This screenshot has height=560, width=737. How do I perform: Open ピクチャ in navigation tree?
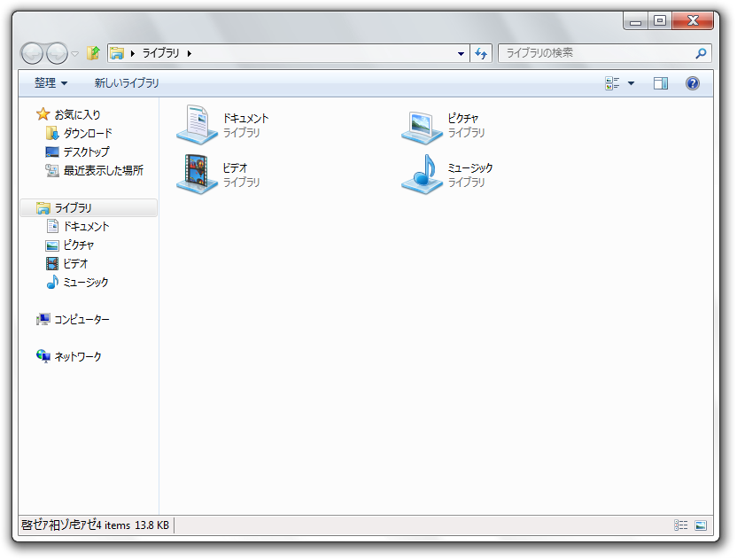[x=79, y=245]
